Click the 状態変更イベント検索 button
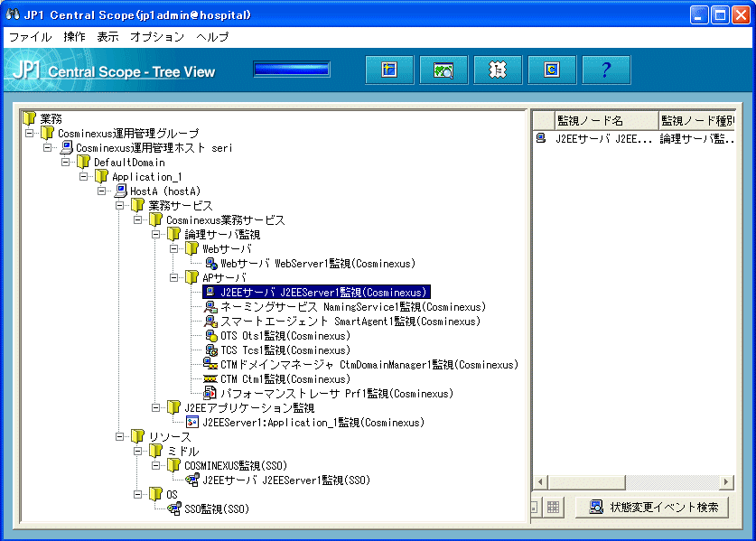Viewport: 756px width, 541px height. pos(652,508)
